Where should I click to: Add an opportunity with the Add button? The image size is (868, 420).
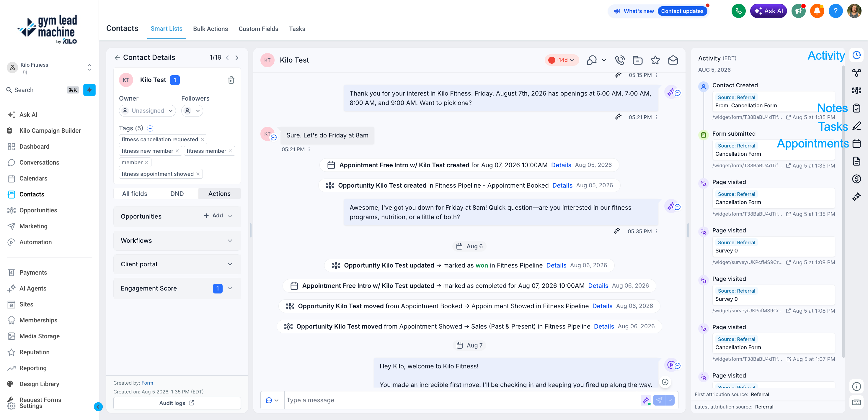(x=213, y=216)
